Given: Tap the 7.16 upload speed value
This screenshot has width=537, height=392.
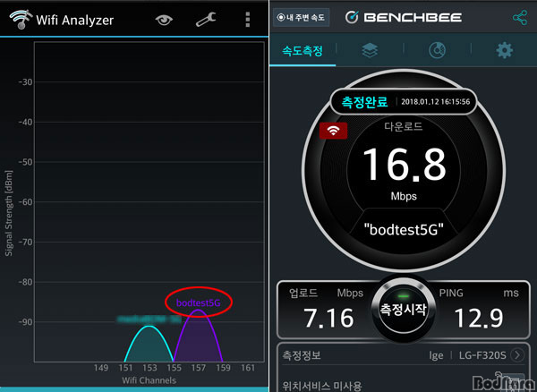Looking at the screenshot, I should [328, 318].
